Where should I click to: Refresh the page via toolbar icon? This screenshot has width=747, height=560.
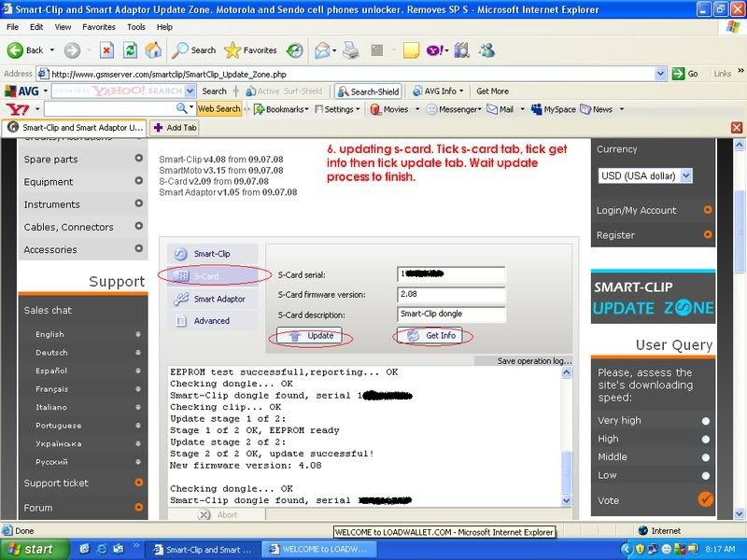pos(130,50)
